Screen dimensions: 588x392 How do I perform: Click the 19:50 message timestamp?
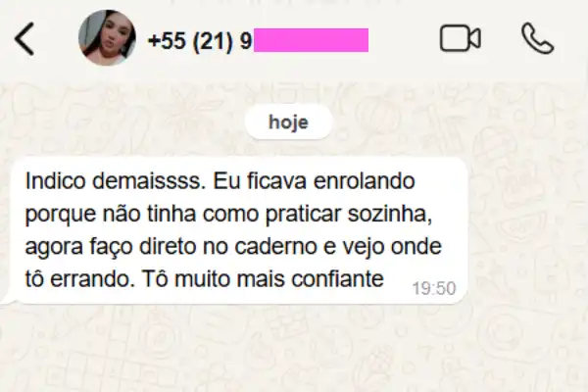tap(434, 288)
